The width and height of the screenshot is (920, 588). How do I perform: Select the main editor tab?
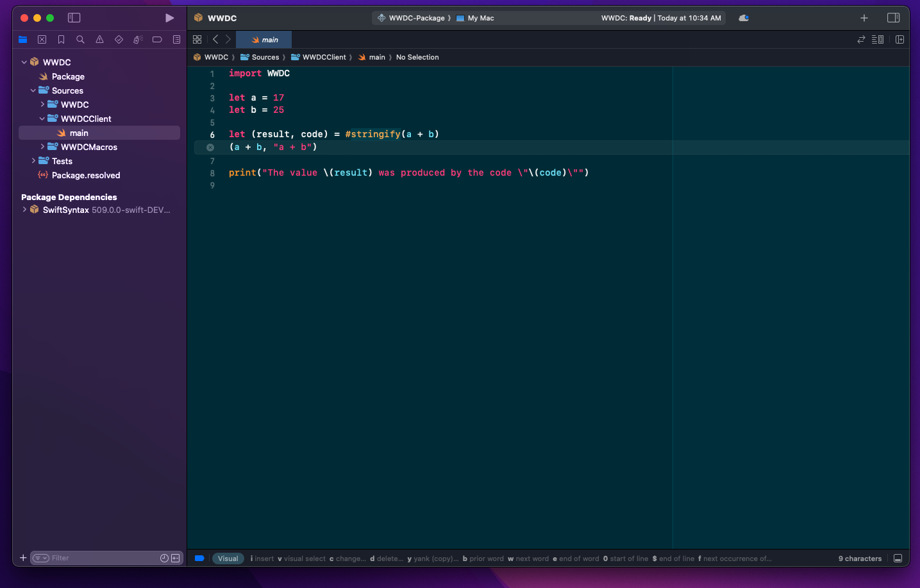pyautogui.click(x=264, y=40)
